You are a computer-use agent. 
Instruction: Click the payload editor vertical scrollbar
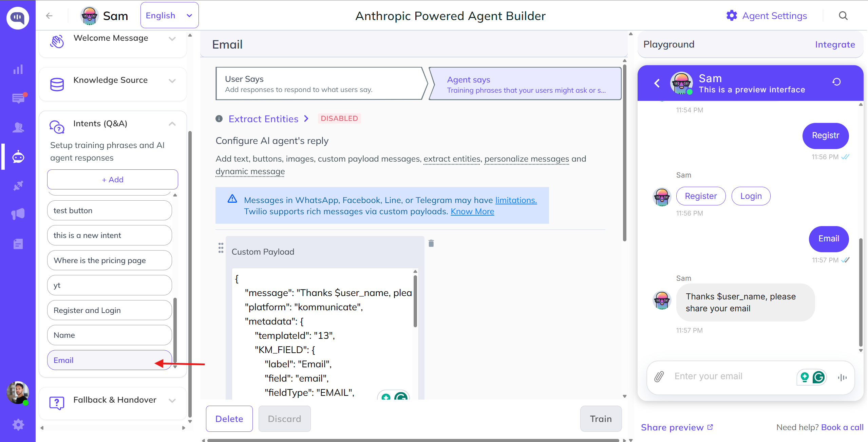coord(415,301)
